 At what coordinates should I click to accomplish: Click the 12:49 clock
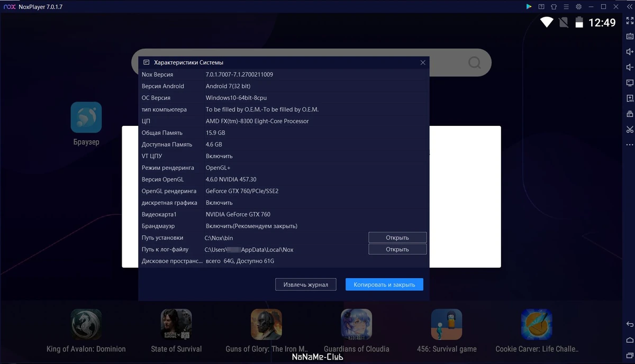pos(602,22)
